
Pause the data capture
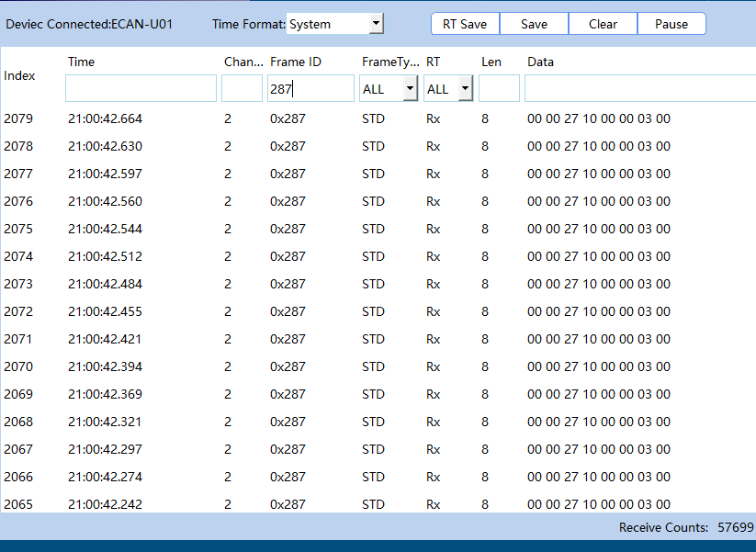click(671, 24)
